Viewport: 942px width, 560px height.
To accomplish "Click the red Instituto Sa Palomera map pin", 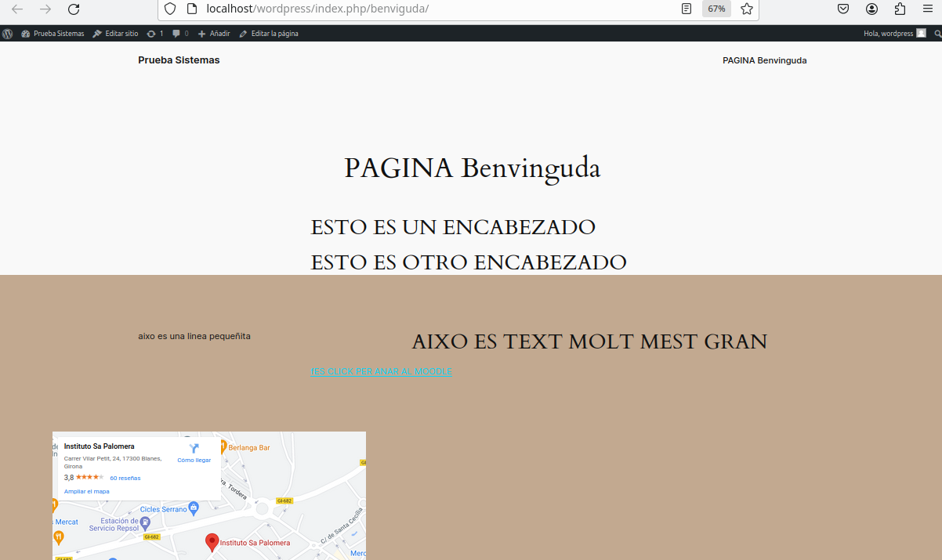I will [x=212, y=541].
